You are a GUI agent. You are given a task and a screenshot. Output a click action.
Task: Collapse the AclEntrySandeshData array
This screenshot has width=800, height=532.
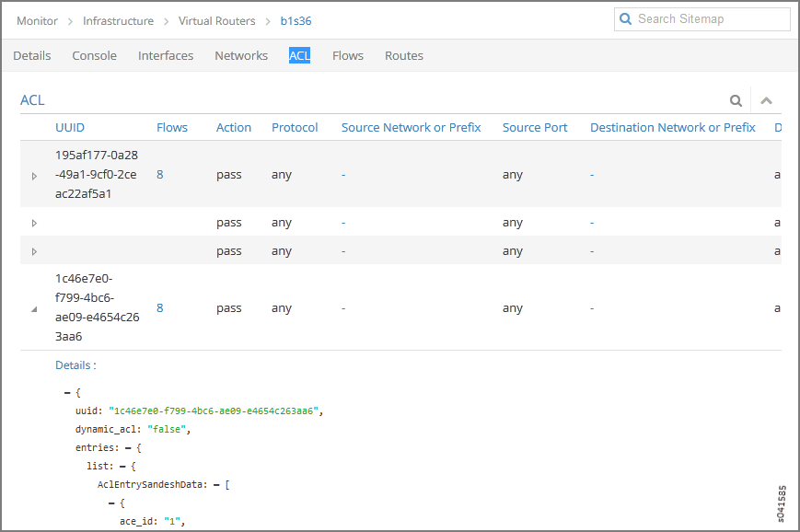coord(215,485)
